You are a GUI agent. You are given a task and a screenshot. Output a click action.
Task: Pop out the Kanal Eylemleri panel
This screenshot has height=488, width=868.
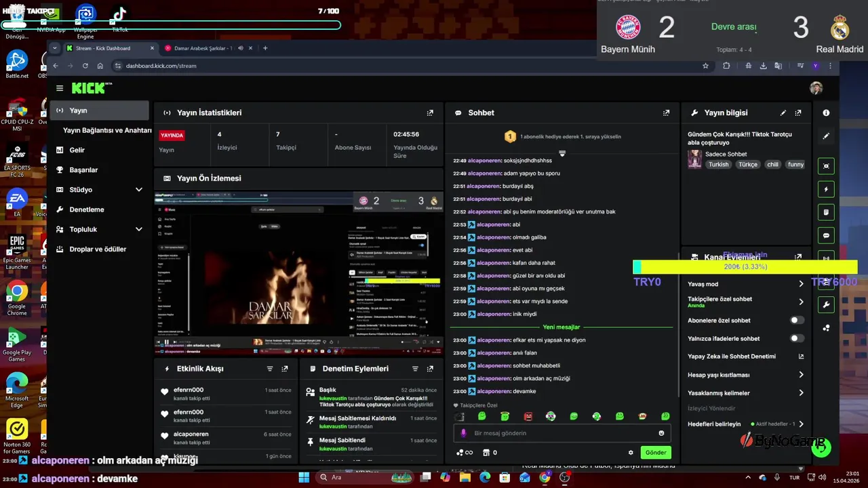point(798,258)
